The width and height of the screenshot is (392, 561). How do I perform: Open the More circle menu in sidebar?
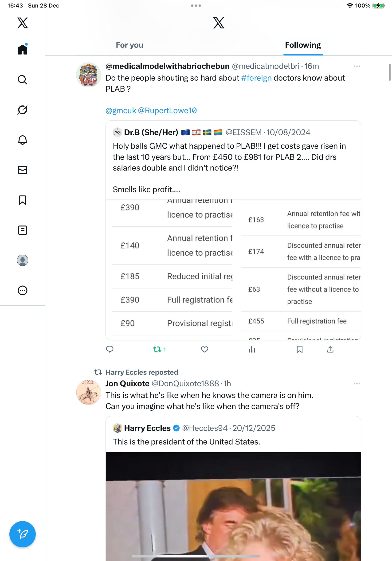click(x=23, y=291)
